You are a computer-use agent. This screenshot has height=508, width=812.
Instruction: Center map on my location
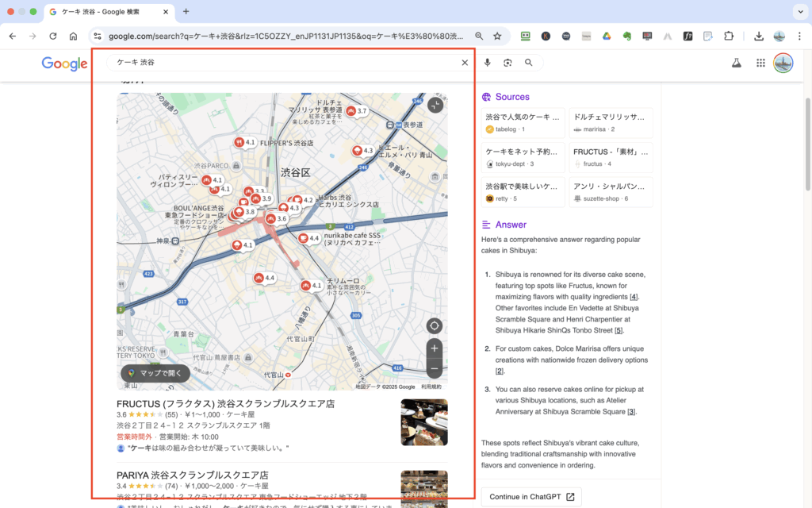click(434, 326)
